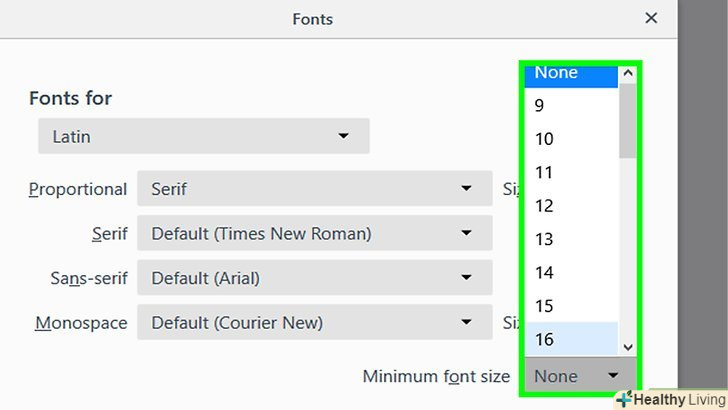The height and width of the screenshot is (410, 728).
Task: Open the Serif font dropdown
Action: click(x=314, y=233)
